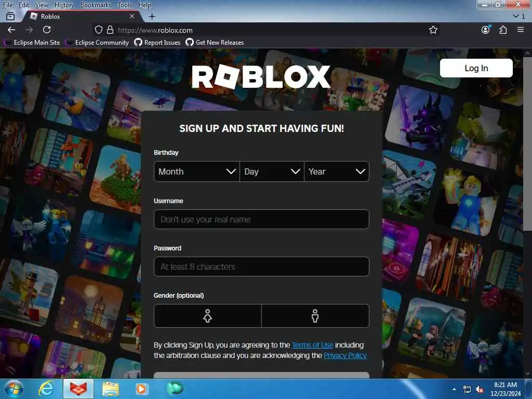Click the network tray icon
Viewport: 532px width, 399px height.
coord(467,390)
